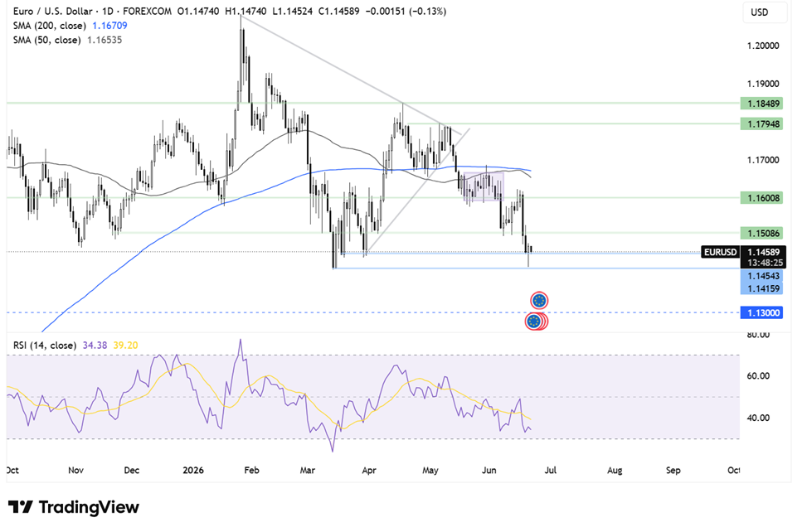The image size is (807, 532).
Task: Select the SMA 50 close indicator label
Action: click(46, 40)
